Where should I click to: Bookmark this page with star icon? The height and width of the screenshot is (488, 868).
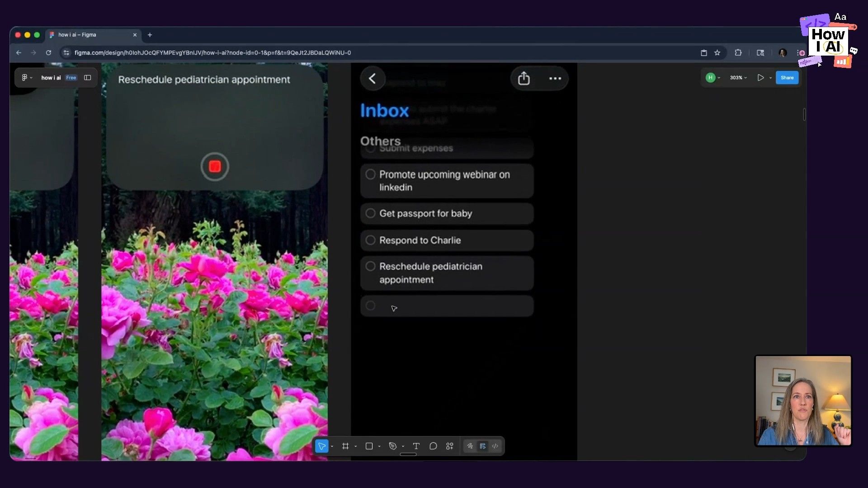[717, 53]
